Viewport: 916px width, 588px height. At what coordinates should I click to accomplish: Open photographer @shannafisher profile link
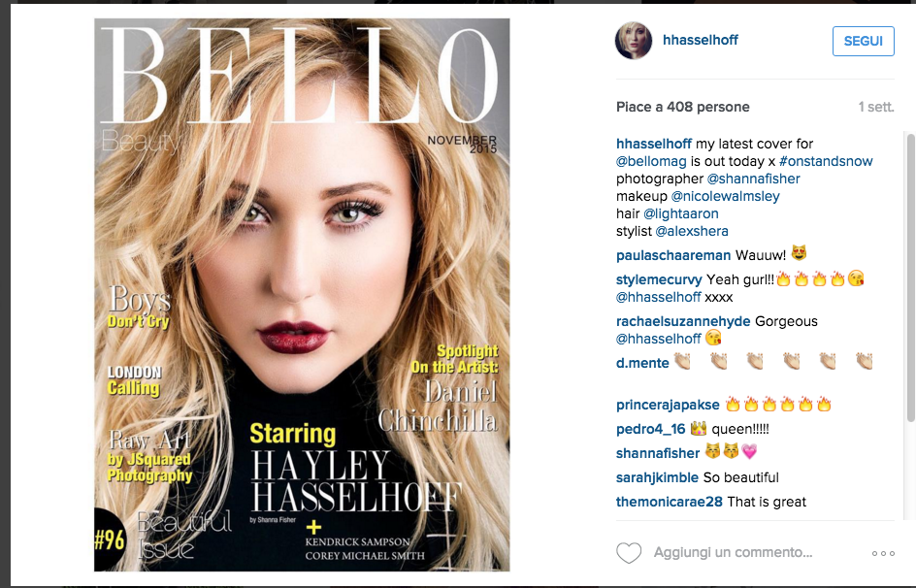pyautogui.click(x=753, y=179)
